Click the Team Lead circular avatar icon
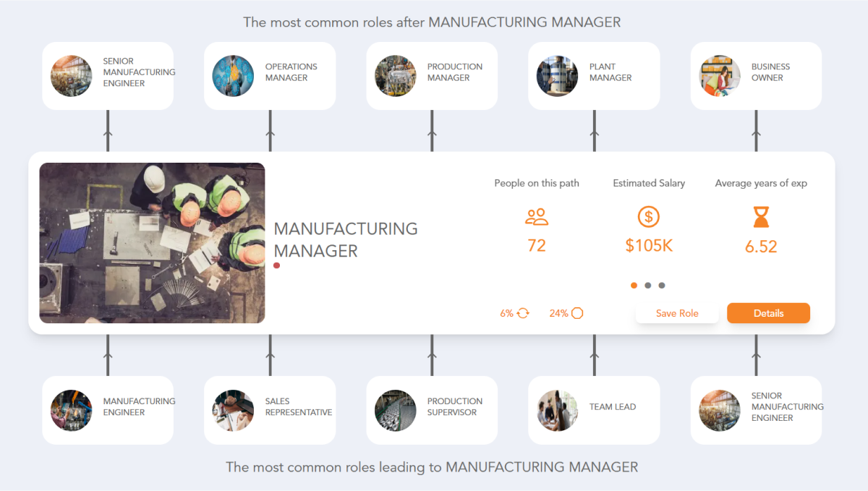868x491 pixels. (x=557, y=410)
